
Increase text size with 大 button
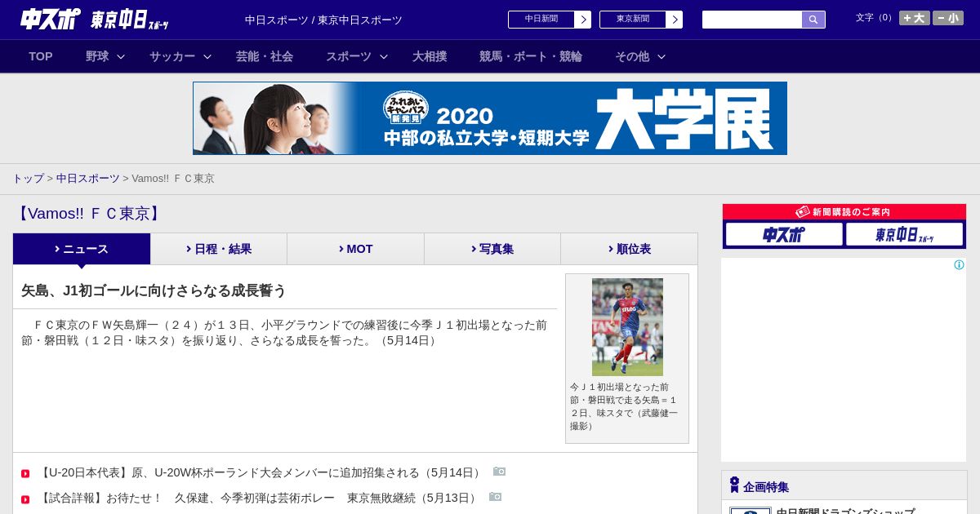914,18
